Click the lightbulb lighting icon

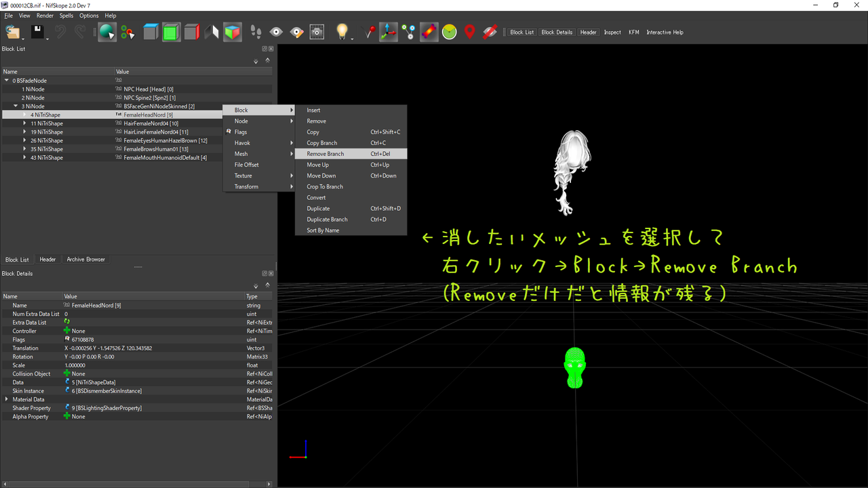342,32
